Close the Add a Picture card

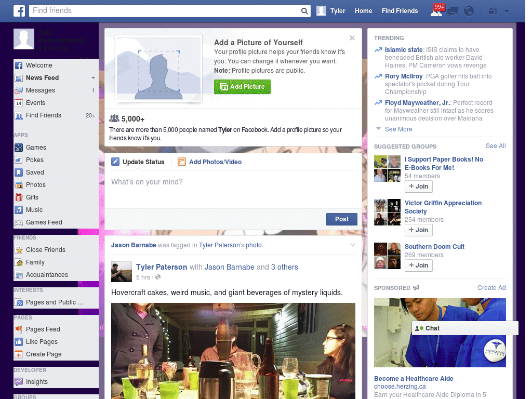coord(352,38)
